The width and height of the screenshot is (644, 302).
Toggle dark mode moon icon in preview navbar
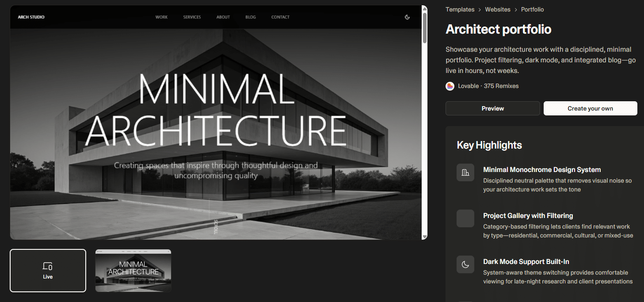click(x=407, y=17)
